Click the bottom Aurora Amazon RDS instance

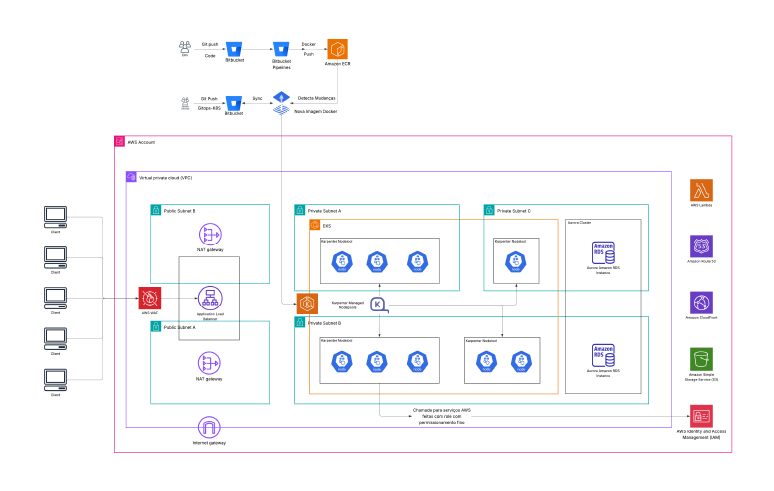pyautogui.click(x=603, y=355)
